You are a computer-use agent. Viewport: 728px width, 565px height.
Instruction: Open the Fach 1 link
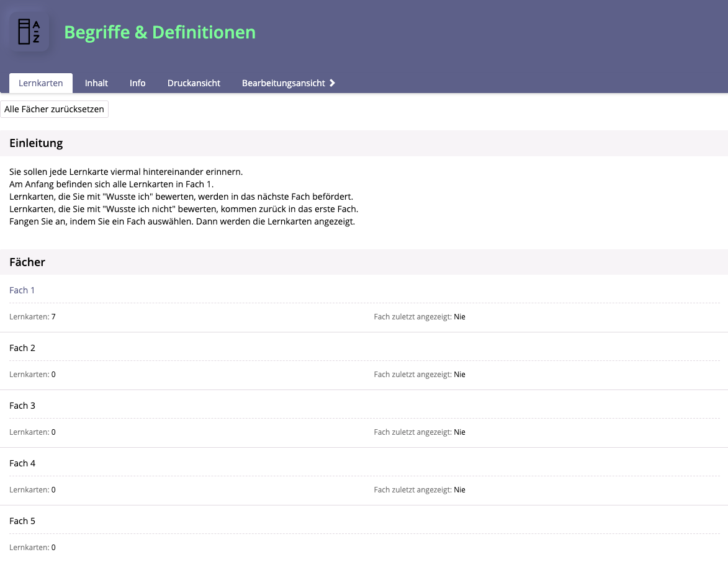click(x=22, y=290)
